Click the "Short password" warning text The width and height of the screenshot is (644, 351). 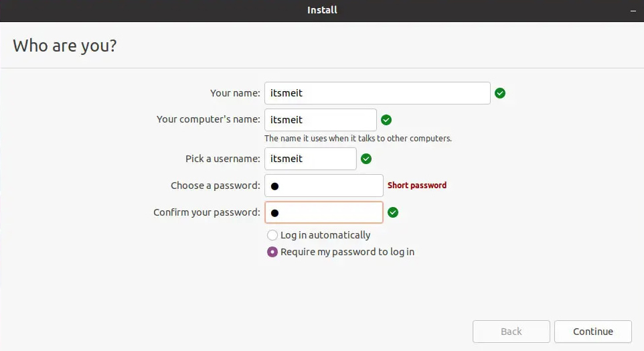(417, 186)
